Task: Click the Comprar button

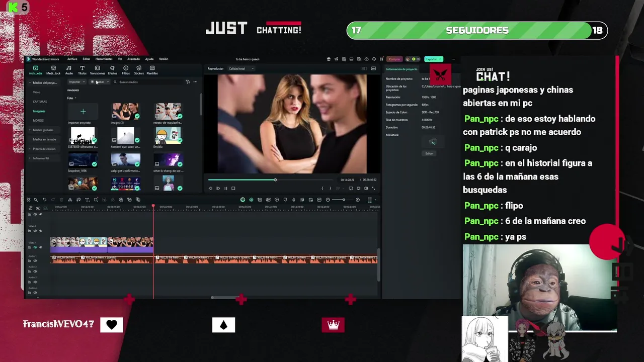Action: coord(394,59)
